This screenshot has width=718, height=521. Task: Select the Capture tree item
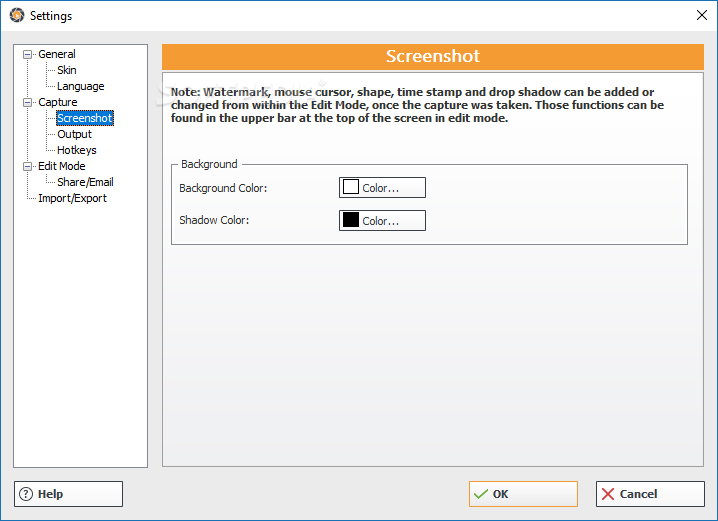click(x=58, y=102)
